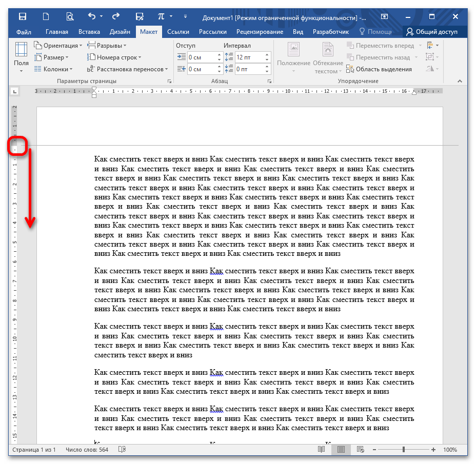Click the zoom slider in status bar
The image size is (476, 464).
404,450
